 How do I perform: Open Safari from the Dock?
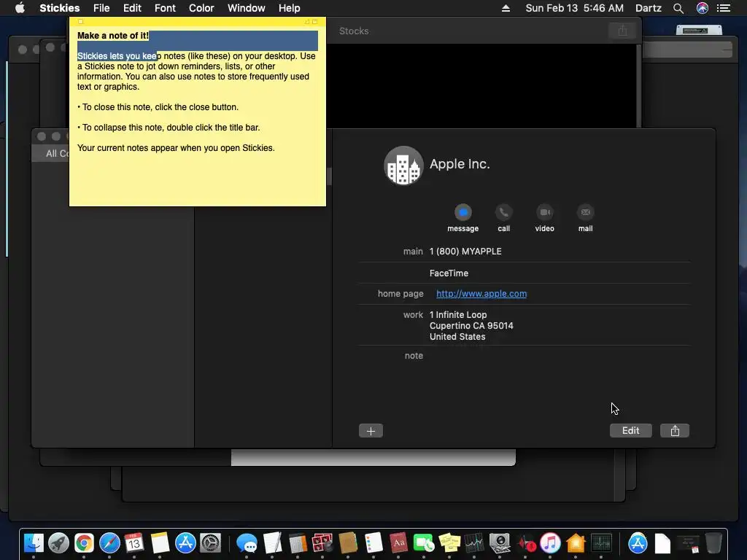pos(109,542)
